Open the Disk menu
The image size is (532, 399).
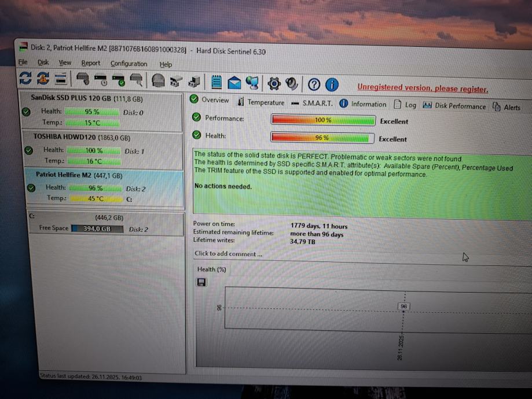pyautogui.click(x=43, y=62)
